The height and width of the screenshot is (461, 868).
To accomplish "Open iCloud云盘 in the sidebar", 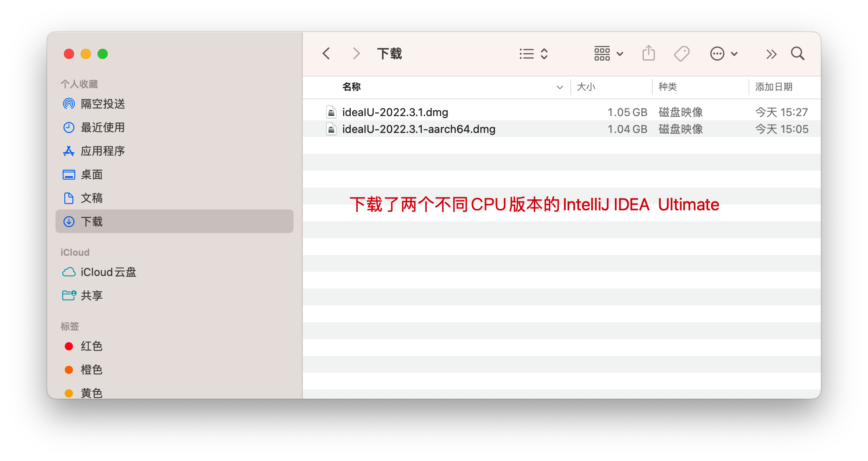I will (175, 272).
